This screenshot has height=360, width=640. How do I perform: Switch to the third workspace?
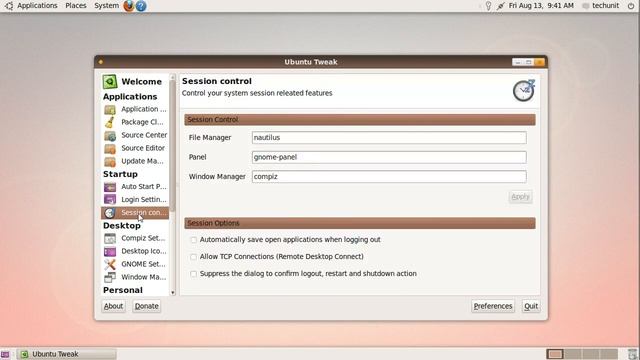coord(591,354)
